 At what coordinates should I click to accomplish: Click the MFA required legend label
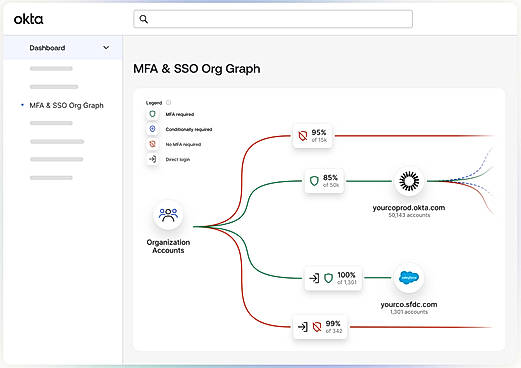point(180,114)
